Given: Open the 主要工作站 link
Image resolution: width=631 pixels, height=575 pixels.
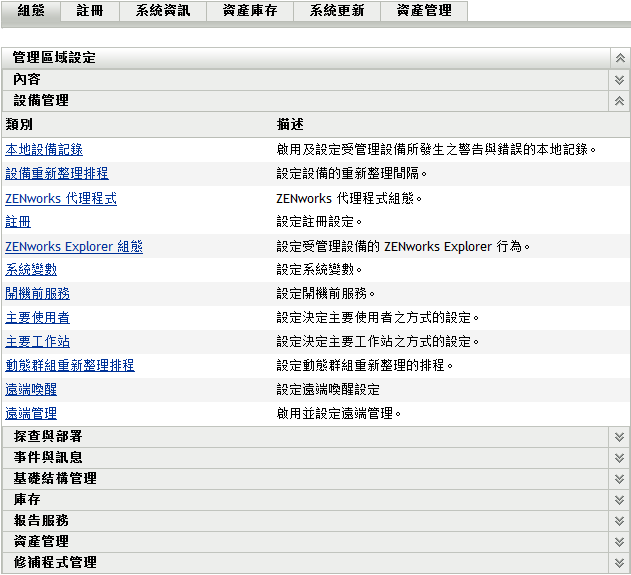Looking at the screenshot, I should pyautogui.click(x=37, y=342).
